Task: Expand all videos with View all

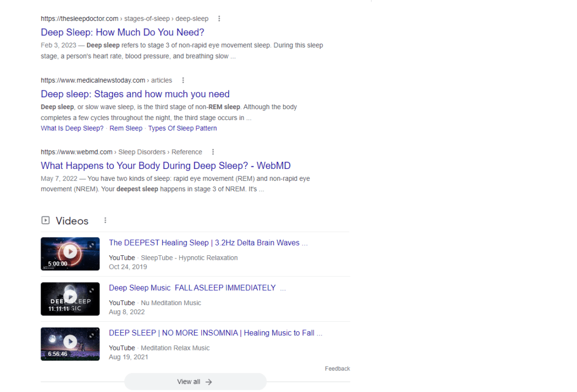Action: point(195,381)
